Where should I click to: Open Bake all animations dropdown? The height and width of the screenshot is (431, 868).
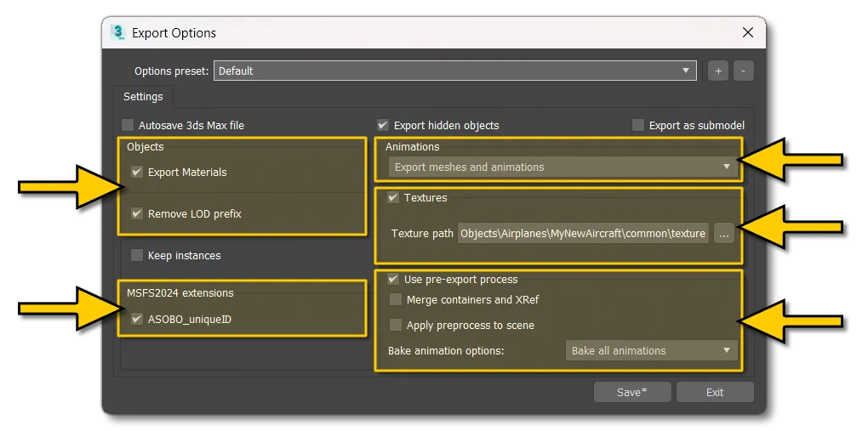point(652,351)
